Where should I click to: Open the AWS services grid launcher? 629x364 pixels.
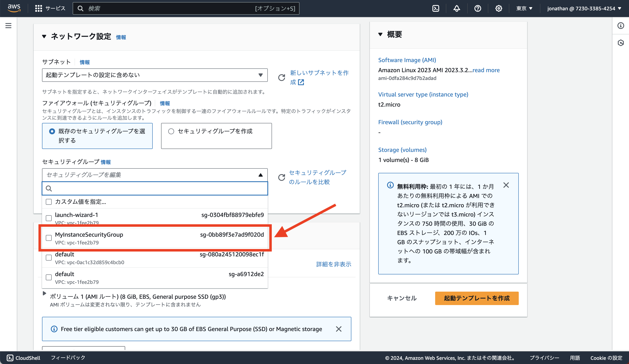click(x=38, y=8)
